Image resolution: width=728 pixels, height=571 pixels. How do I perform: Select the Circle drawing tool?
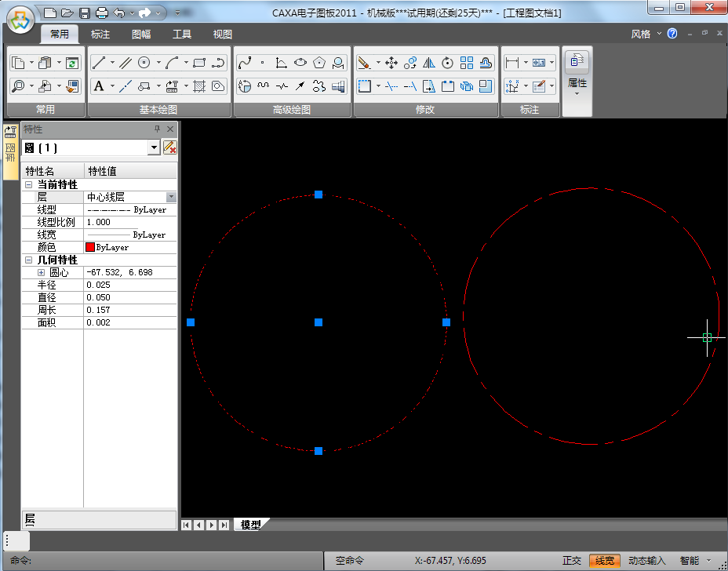tap(144, 63)
